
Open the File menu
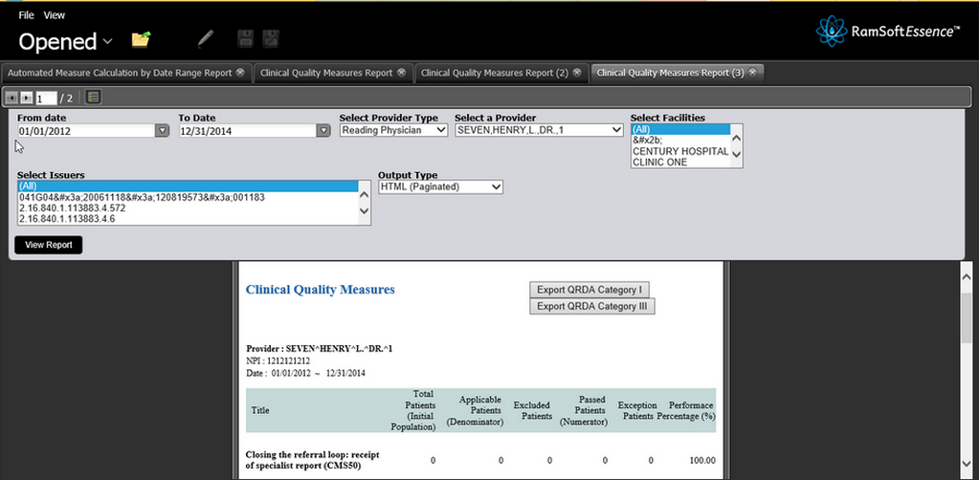click(x=26, y=15)
